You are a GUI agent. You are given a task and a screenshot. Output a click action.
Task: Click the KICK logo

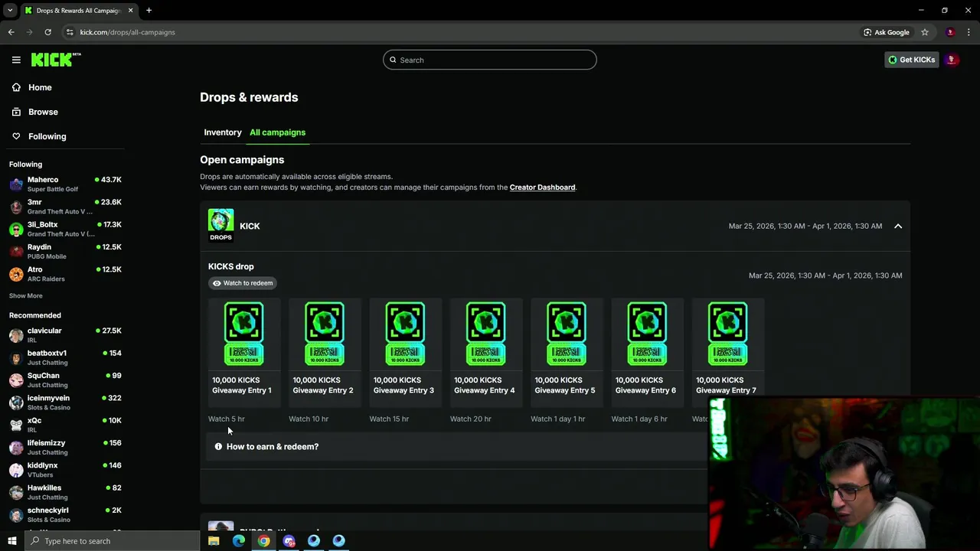(x=55, y=60)
